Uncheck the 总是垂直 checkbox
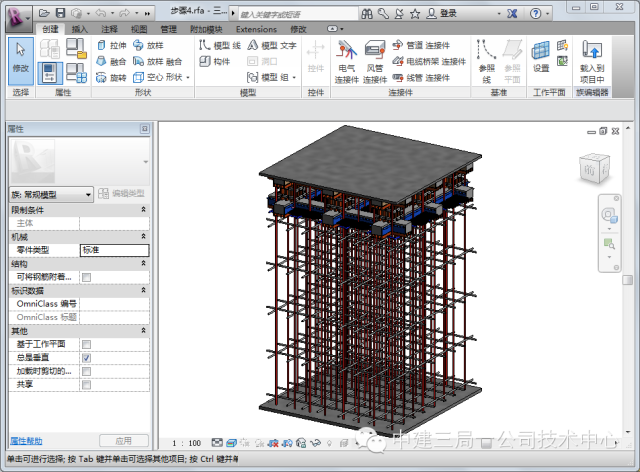This screenshot has width=640, height=472. (86, 357)
